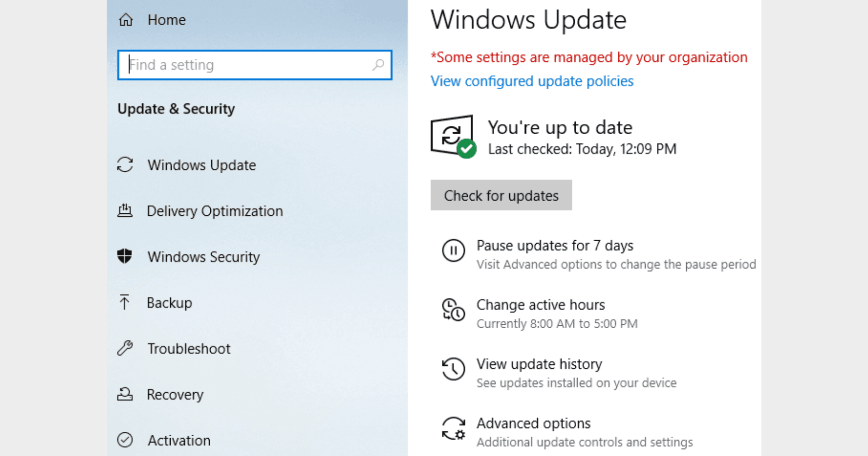
Task: Open Advanced options via its gear icon
Action: (x=453, y=429)
